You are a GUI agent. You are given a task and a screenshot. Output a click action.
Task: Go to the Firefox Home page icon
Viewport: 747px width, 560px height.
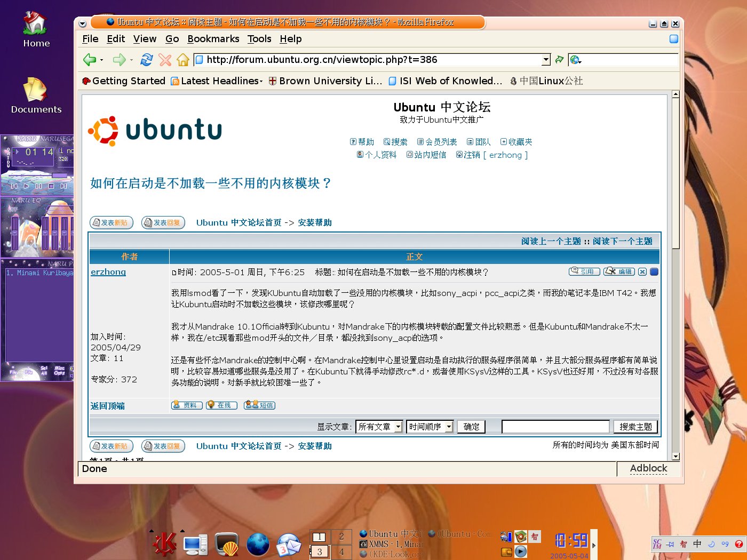click(x=183, y=60)
